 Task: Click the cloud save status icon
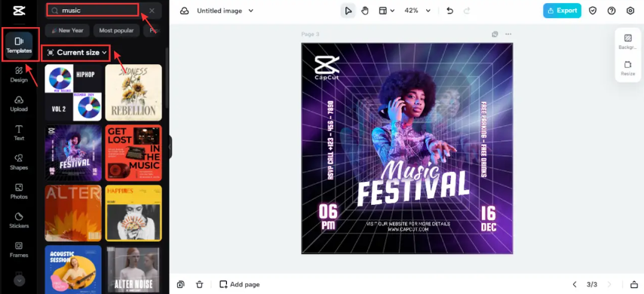(x=185, y=11)
